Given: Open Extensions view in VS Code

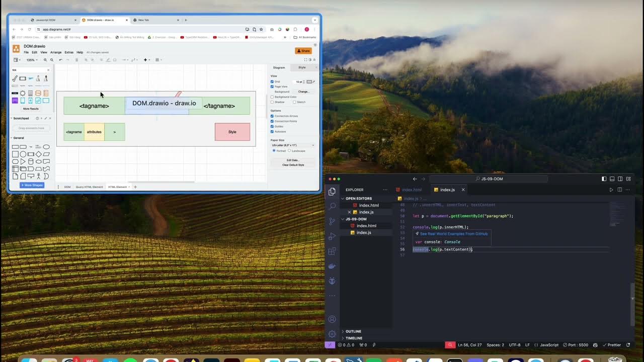Looking at the screenshot, I should tap(332, 251).
